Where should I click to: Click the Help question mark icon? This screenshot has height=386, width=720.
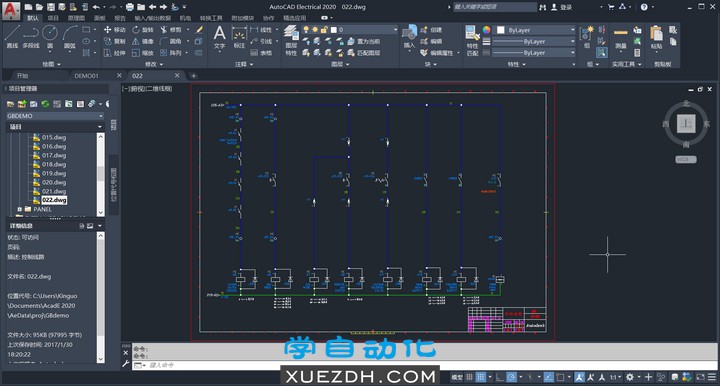pyautogui.click(x=644, y=7)
